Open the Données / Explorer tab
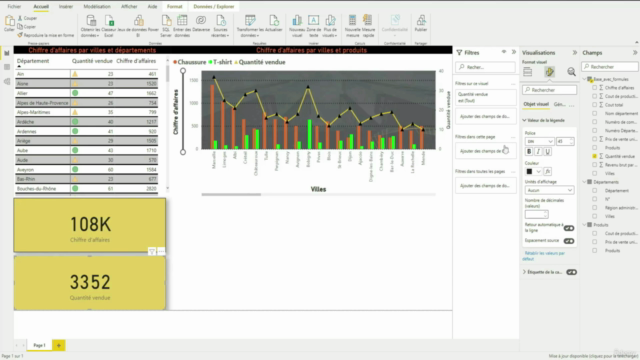Image resolution: width=640 pixels, height=360 pixels. (x=213, y=7)
